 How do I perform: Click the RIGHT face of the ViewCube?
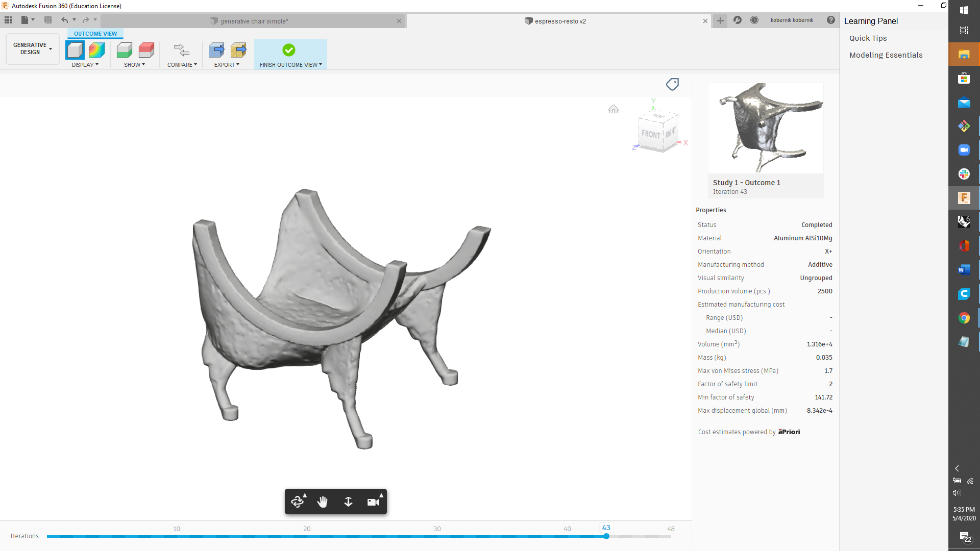click(670, 133)
